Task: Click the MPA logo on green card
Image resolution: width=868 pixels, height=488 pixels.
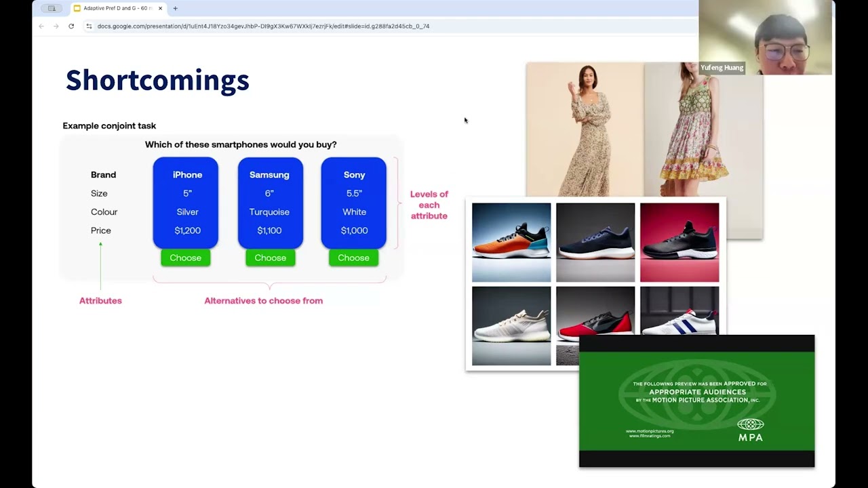Action: point(751,430)
